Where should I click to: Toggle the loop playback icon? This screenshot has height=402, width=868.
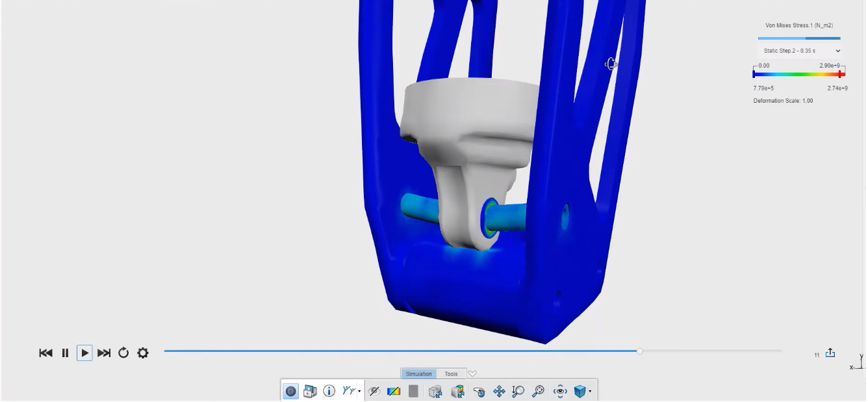pyautogui.click(x=123, y=353)
